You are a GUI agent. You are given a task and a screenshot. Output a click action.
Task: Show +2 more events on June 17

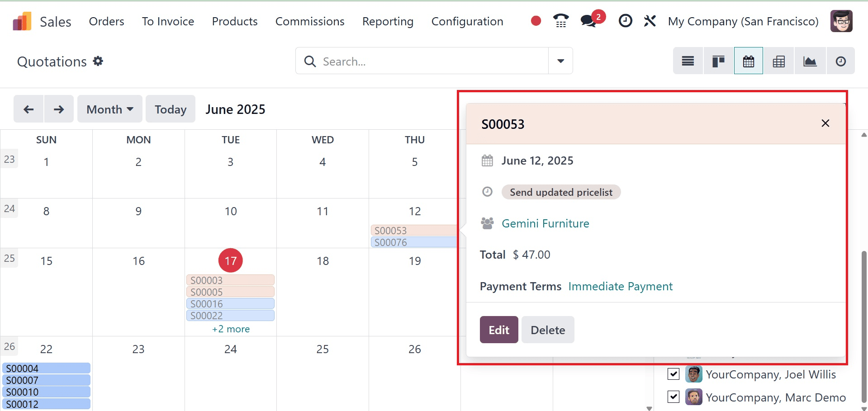pyautogui.click(x=231, y=329)
